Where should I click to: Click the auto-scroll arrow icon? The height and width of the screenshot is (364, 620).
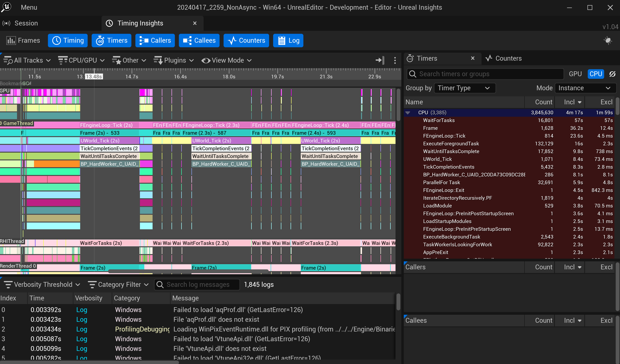click(x=380, y=60)
